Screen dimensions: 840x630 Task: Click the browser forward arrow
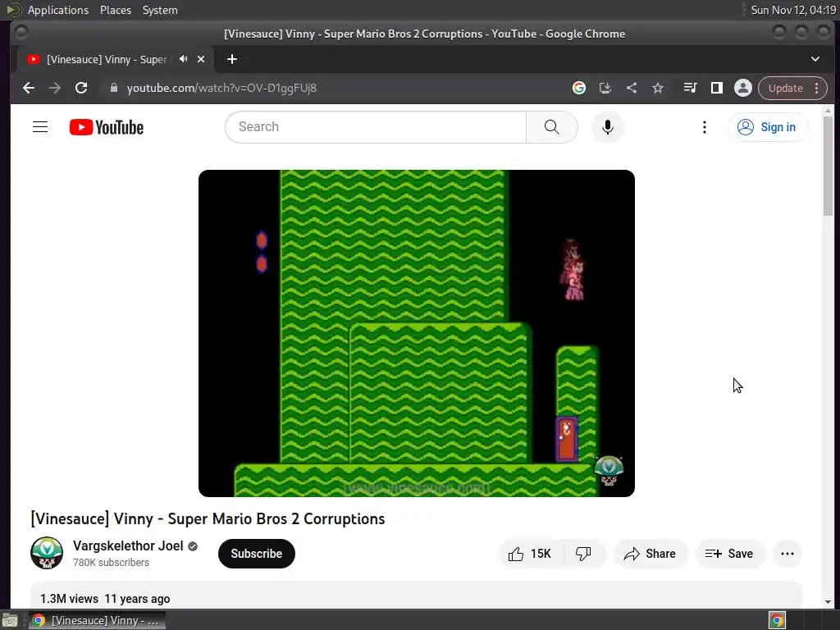coord(55,88)
